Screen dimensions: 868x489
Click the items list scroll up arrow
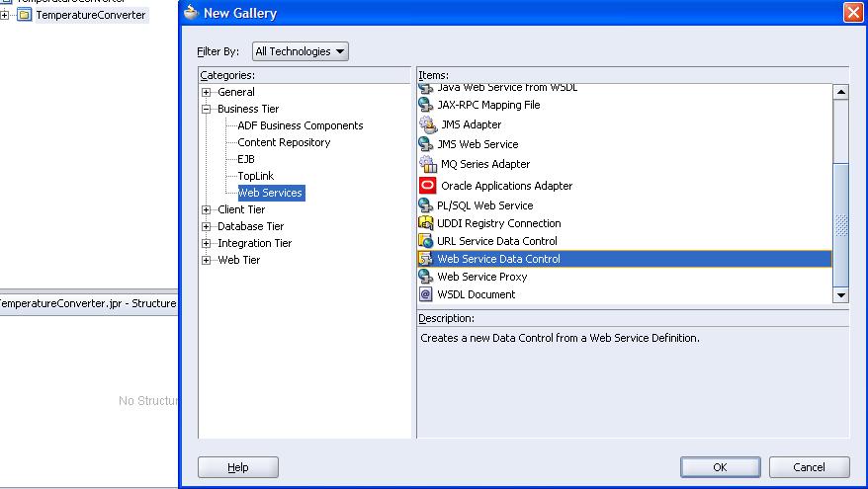click(841, 92)
